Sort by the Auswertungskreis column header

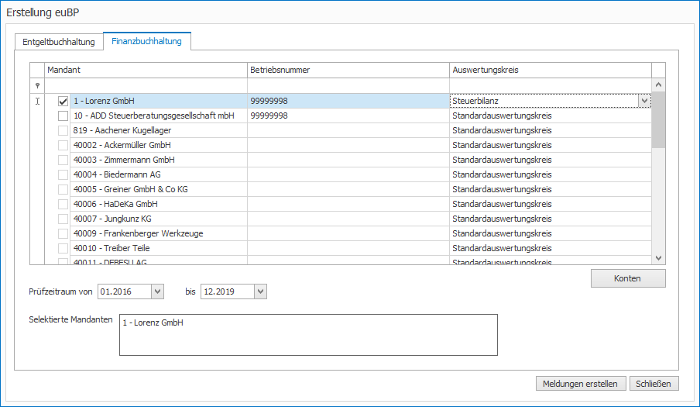pyautogui.click(x=550, y=70)
